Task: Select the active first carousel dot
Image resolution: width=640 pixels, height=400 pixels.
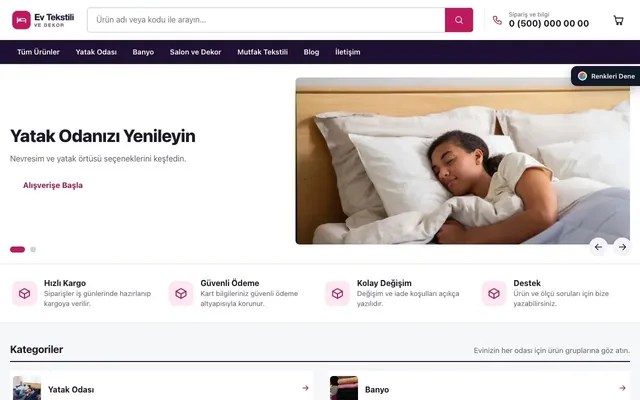Action: [18, 249]
